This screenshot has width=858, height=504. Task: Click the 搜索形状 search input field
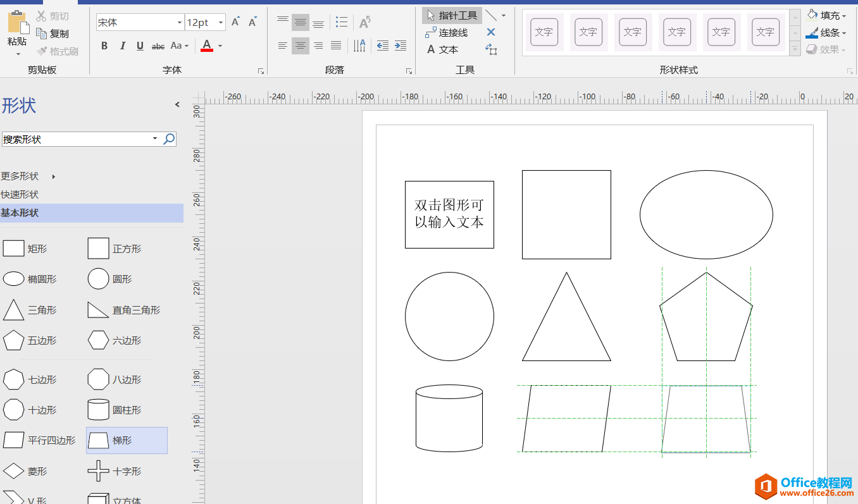76,139
